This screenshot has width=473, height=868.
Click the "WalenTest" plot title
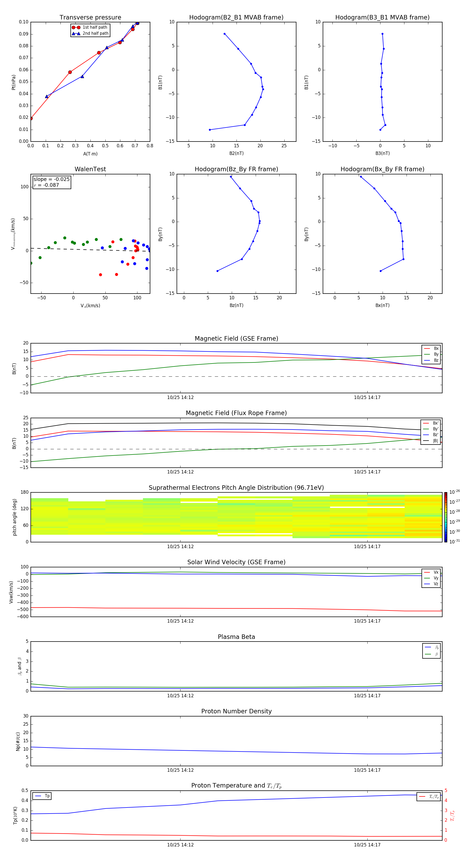(90, 169)
